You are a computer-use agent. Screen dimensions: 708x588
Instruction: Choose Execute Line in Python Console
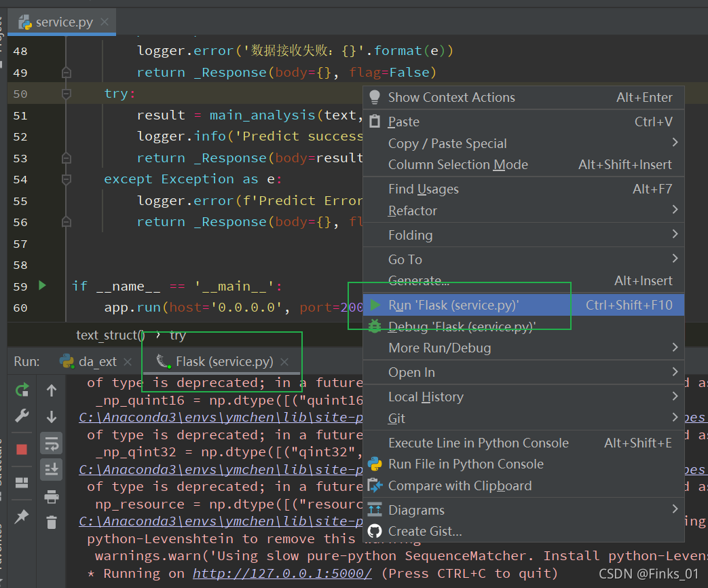524,443
